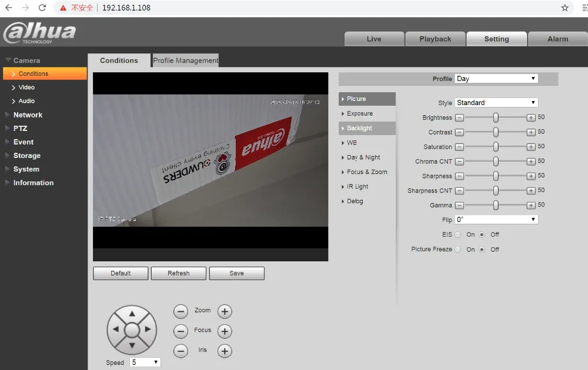Select the Profile Management tab
This screenshot has width=588, height=370.
coord(185,60)
